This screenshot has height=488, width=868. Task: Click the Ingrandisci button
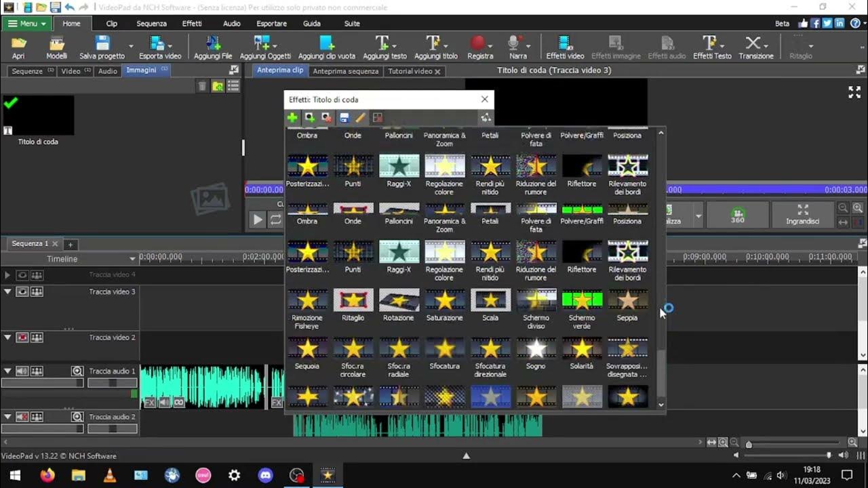pyautogui.click(x=803, y=215)
